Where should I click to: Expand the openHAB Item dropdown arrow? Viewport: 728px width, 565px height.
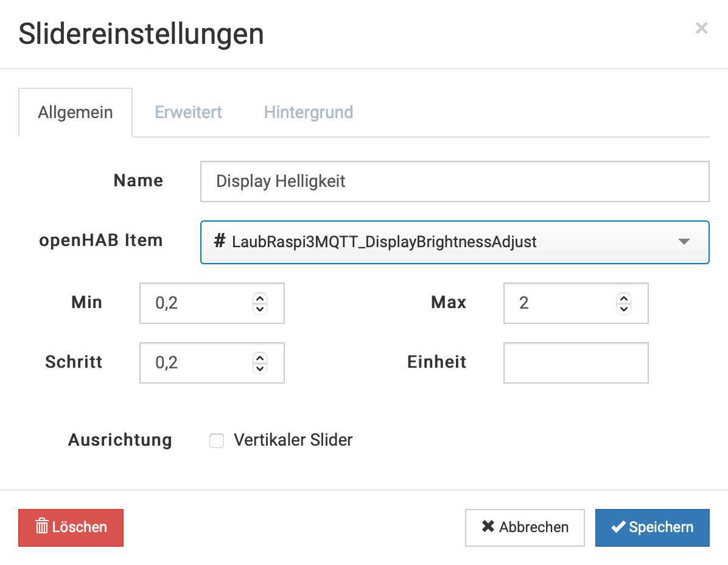pos(684,242)
